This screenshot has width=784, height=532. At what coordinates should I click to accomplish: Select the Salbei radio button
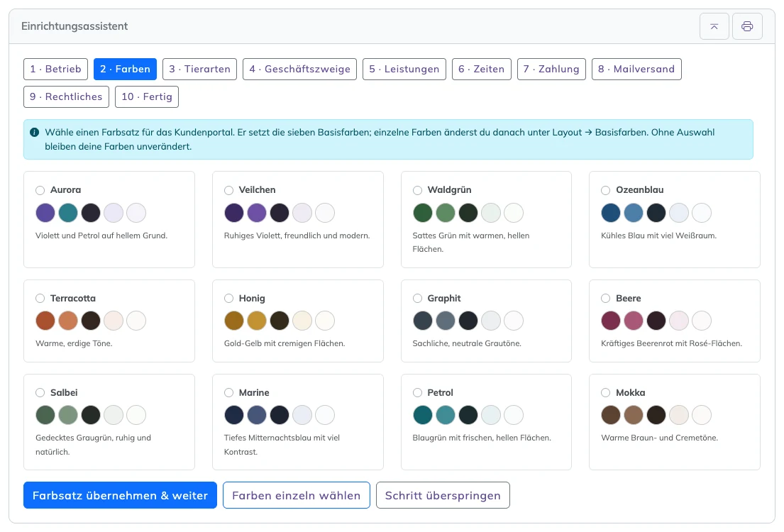point(40,392)
